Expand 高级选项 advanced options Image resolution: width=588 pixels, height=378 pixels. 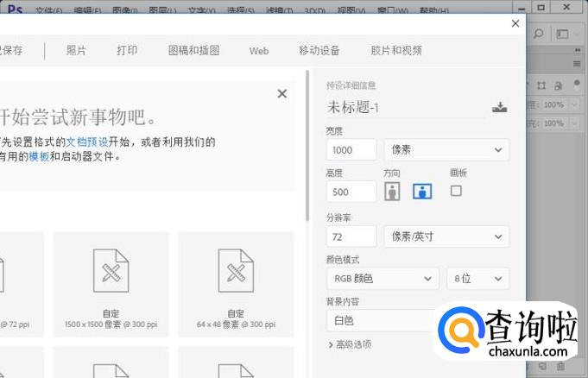click(350, 344)
